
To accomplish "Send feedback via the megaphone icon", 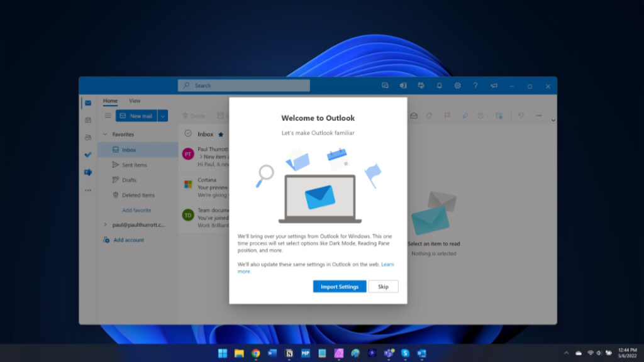I will coord(494,85).
